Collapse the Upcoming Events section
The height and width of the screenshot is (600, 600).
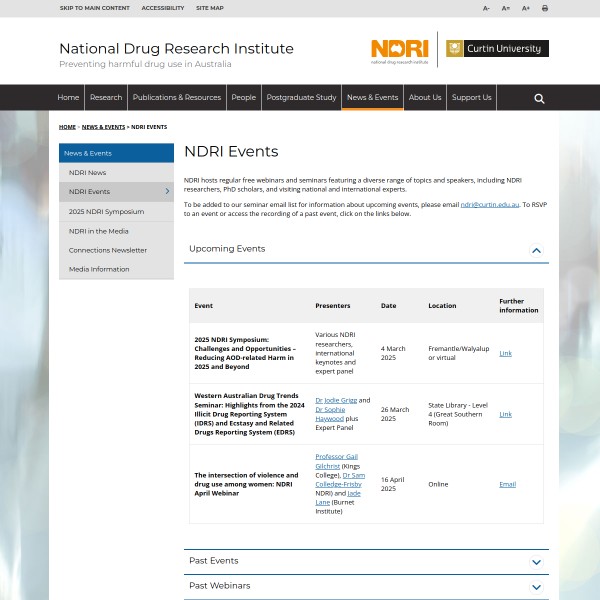[536, 250]
